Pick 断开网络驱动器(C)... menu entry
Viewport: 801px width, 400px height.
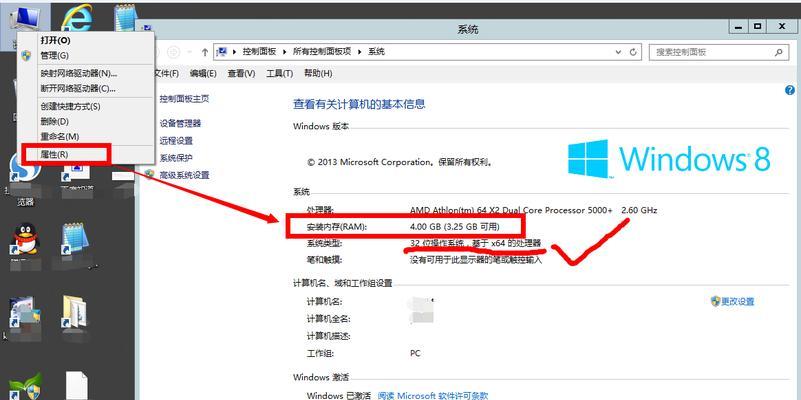78,88
